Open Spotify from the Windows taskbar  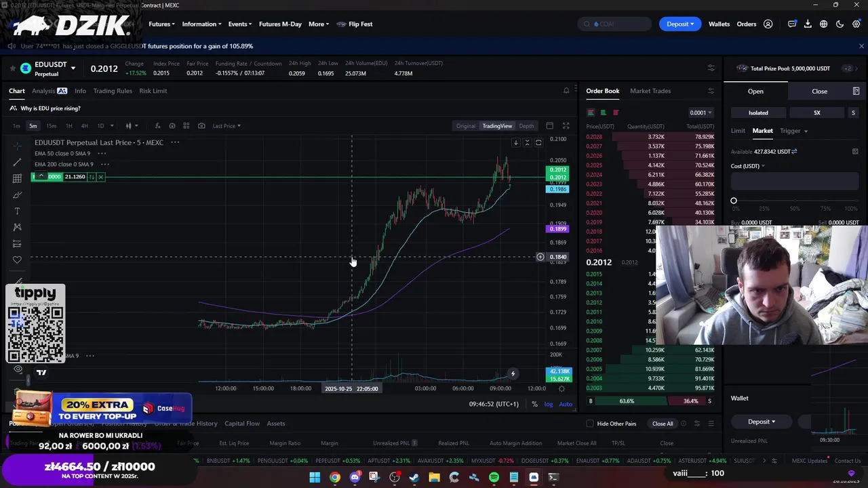coord(494,477)
